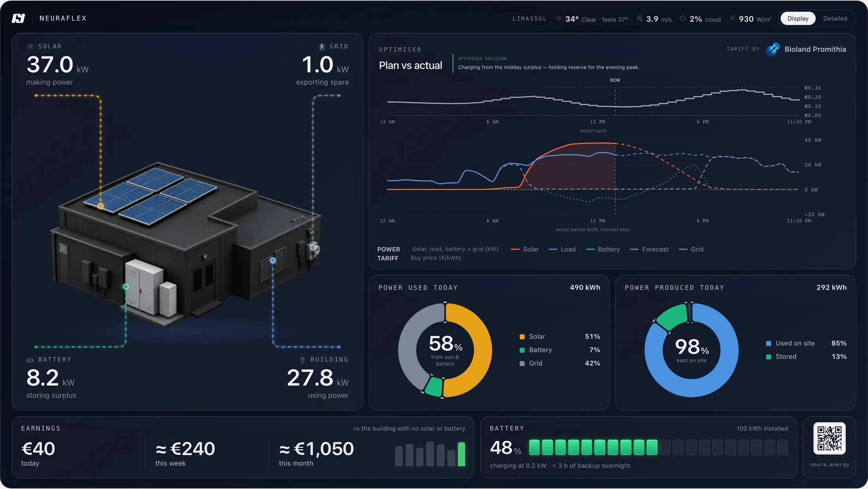Click the solar panel node on the roof

pos(101,206)
